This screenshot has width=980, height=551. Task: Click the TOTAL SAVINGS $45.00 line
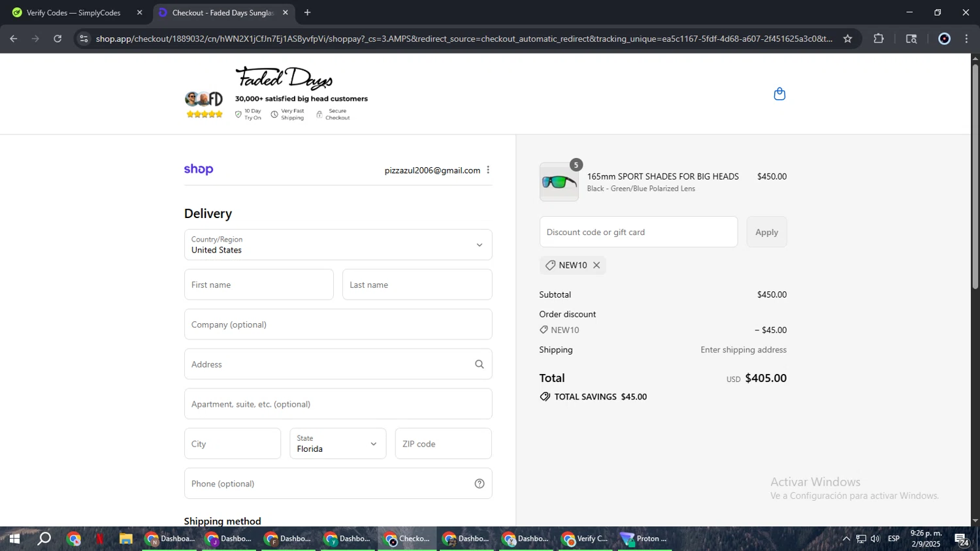coord(593,397)
